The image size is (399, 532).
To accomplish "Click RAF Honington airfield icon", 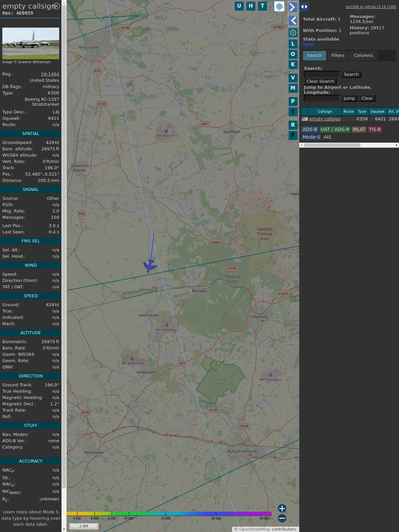I will (271, 375).
